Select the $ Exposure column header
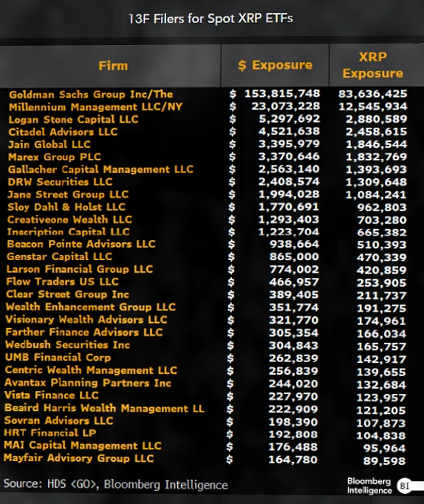 (x=275, y=65)
